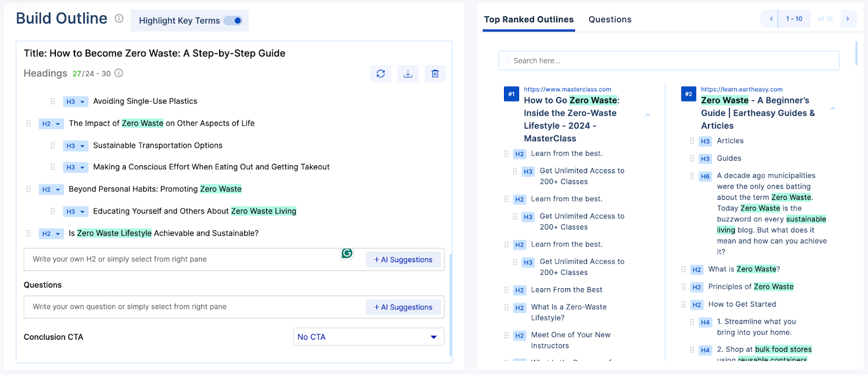Toggle Highlight Key Terms switch

coord(233,21)
